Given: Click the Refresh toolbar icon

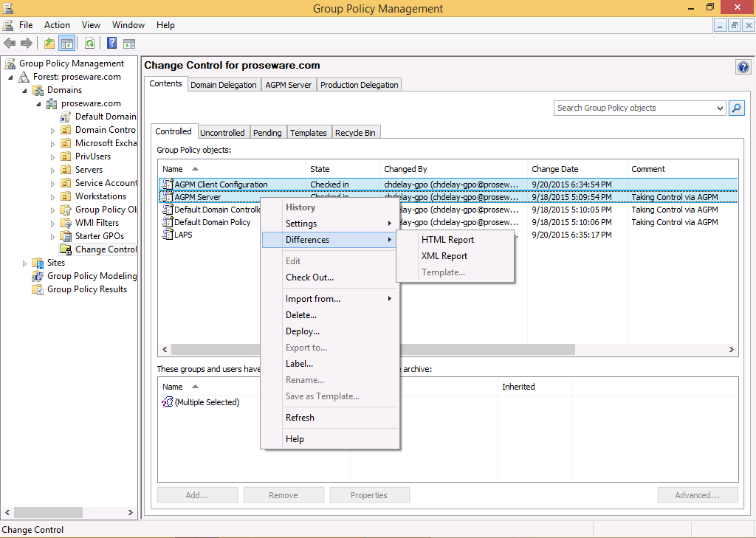Looking at the screenshot, I should (x=89, y=44).
